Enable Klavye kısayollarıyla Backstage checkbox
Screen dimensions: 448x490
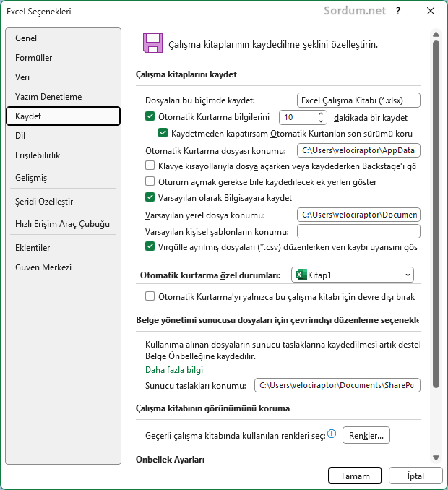click(150, 166)
